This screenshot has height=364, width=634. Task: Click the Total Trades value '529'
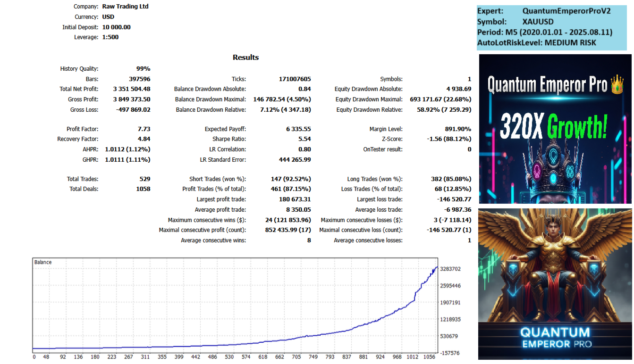[x=145, y=179]
